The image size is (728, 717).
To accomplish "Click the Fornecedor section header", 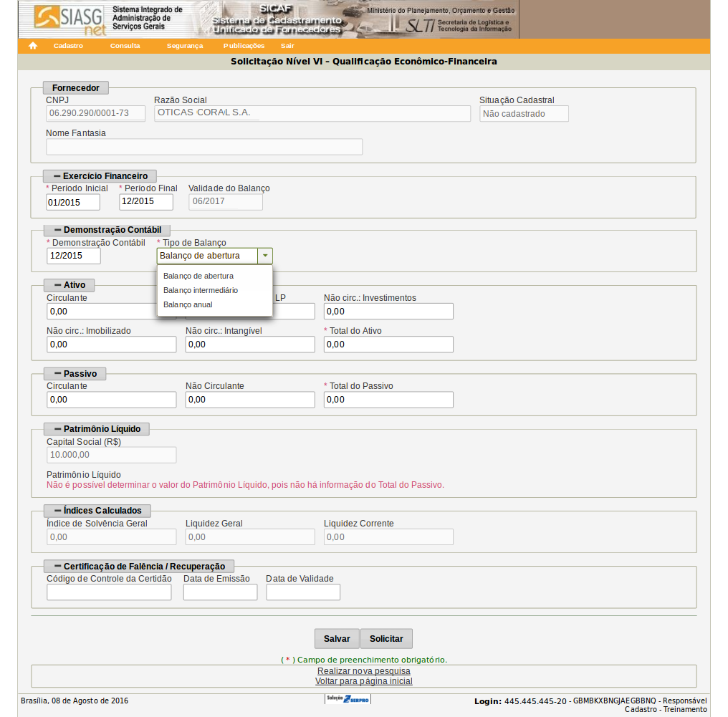I will coord(76,87).
